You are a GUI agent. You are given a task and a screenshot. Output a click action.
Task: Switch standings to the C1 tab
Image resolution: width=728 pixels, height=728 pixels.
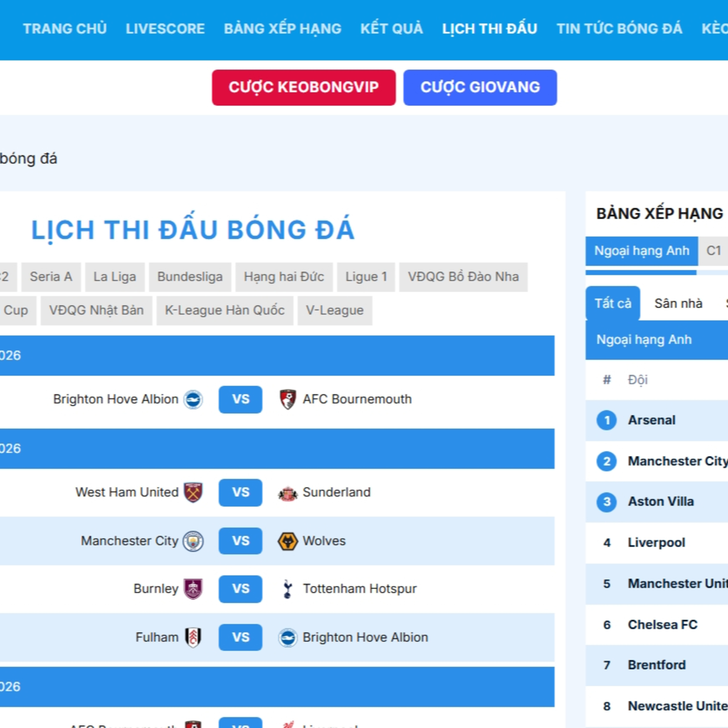coord(713,251)
